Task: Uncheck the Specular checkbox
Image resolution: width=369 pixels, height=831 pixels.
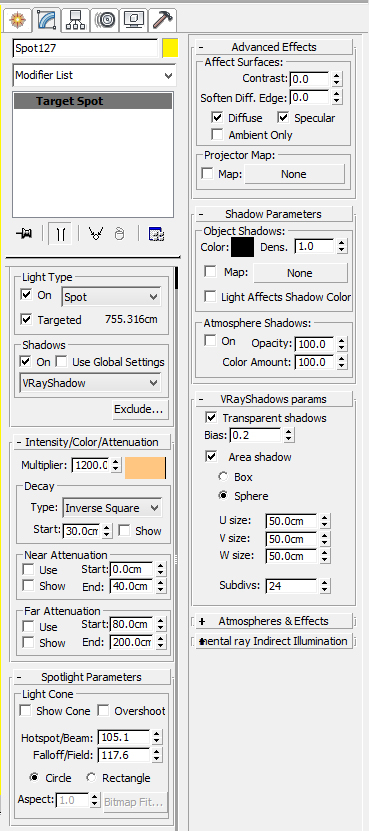Action: [x=283, y=117]
